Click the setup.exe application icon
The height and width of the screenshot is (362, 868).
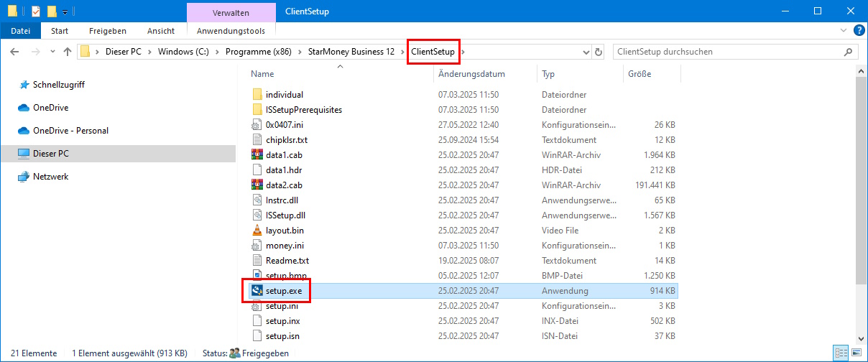(257, 291)
